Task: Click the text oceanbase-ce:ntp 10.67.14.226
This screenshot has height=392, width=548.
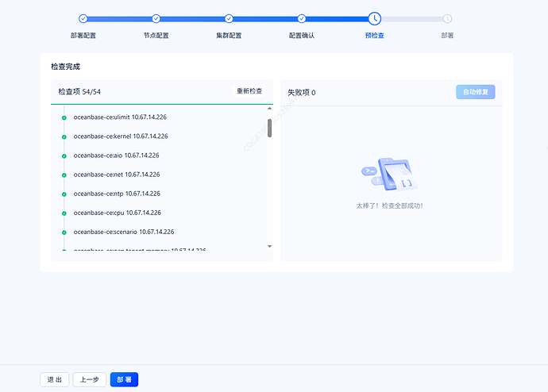Action: tap(117, 194)
